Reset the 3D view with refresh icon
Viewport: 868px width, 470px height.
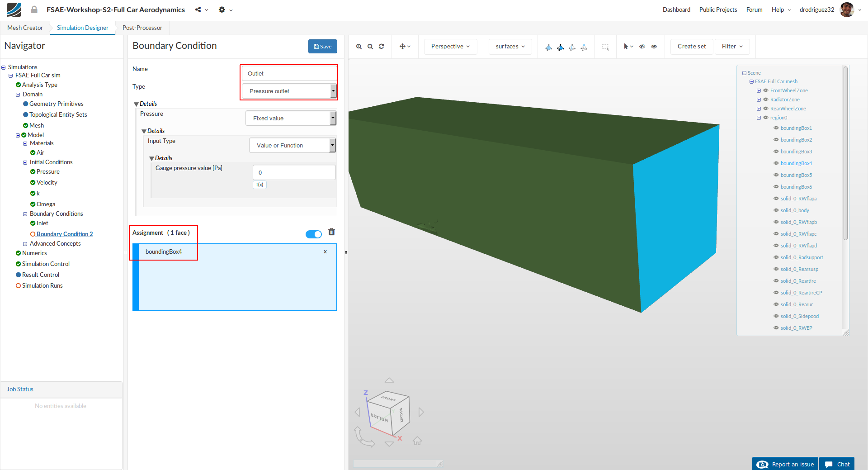[382, 47]
